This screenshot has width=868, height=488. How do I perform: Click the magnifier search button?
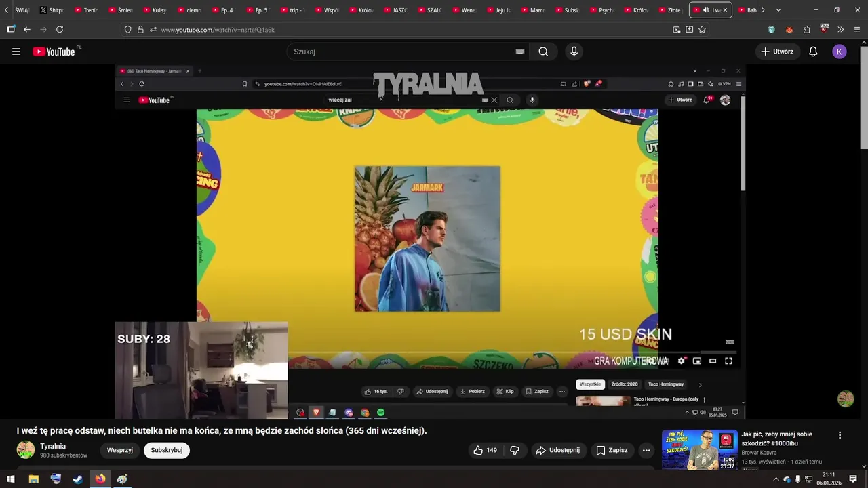click(543, 52)
